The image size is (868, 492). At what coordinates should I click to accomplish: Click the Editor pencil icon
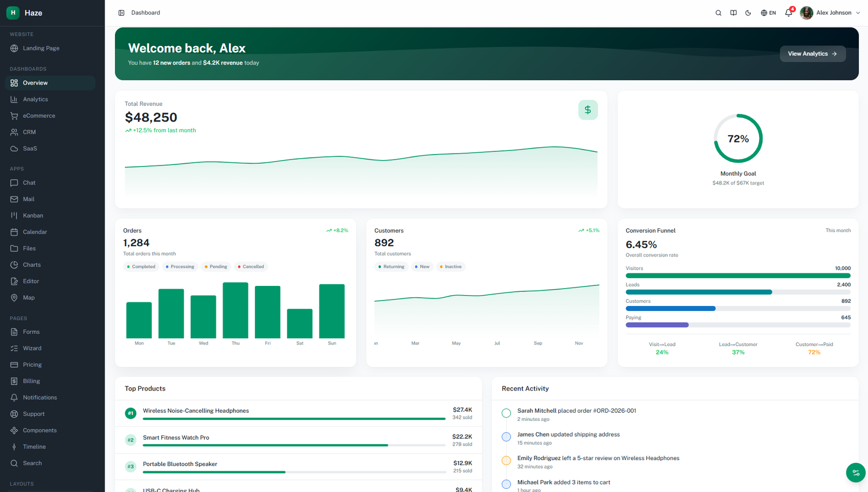point(14,281)
